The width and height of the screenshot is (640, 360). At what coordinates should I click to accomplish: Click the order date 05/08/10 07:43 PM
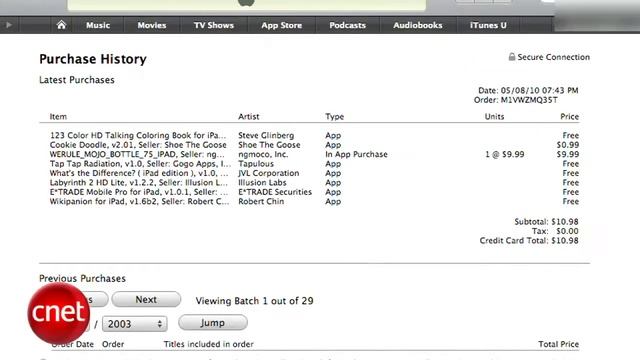pyautogui.click(x=528, y=90)
